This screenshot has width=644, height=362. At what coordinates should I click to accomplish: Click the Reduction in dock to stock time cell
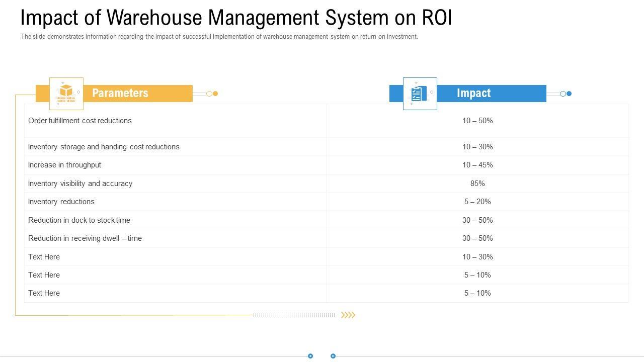(79, 220)
